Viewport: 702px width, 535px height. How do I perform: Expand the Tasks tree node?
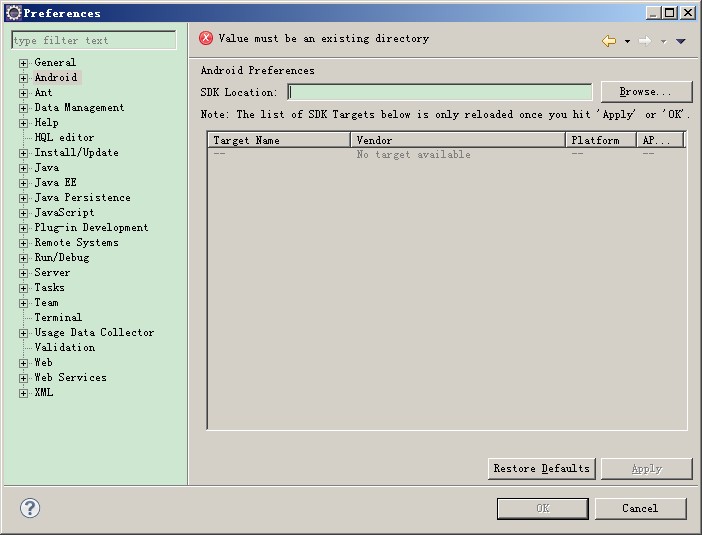pos(23,288)
